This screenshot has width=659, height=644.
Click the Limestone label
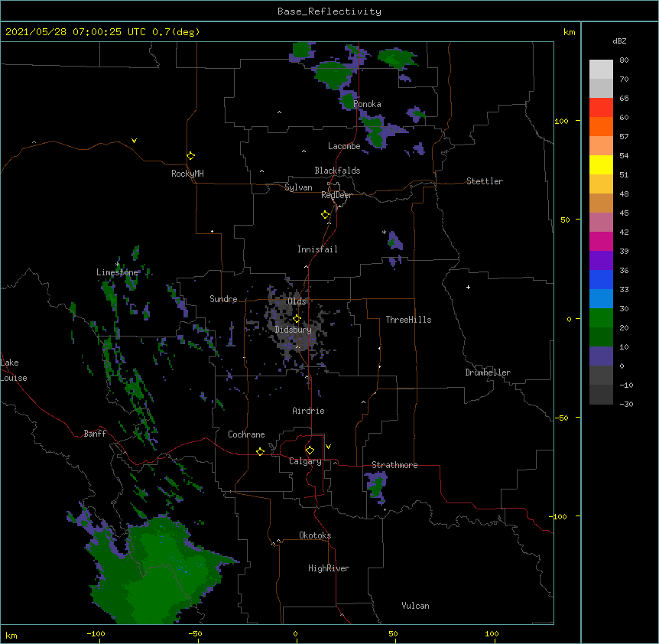117,272
